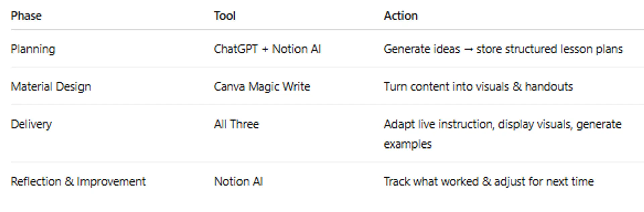Click the Canva Magic Write tool cell
The width and height of the screenshot is (644, 212).
point(262,87)
